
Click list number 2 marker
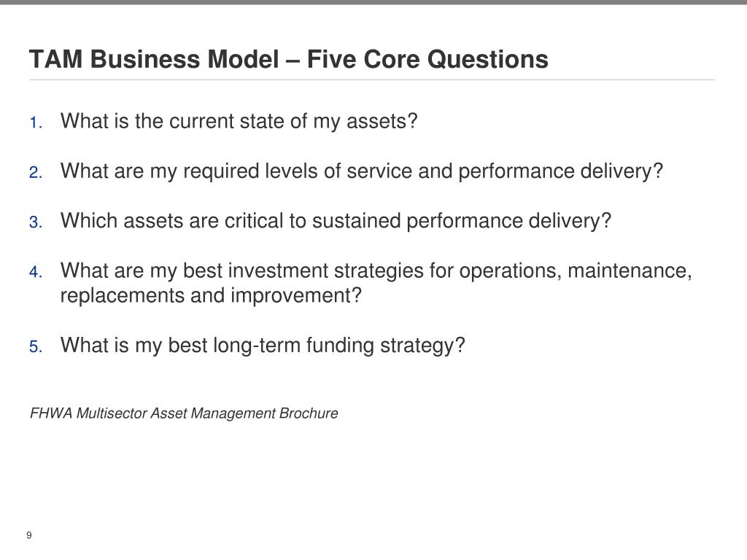36,172
